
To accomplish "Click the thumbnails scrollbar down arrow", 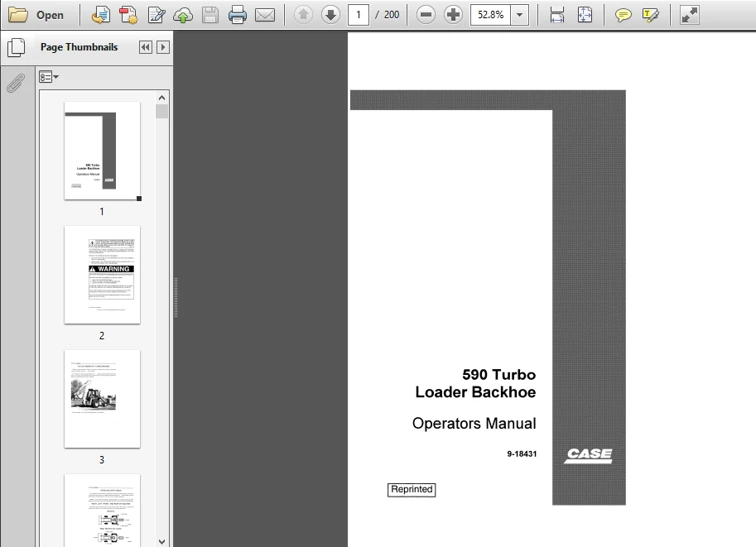I will 162,541.
